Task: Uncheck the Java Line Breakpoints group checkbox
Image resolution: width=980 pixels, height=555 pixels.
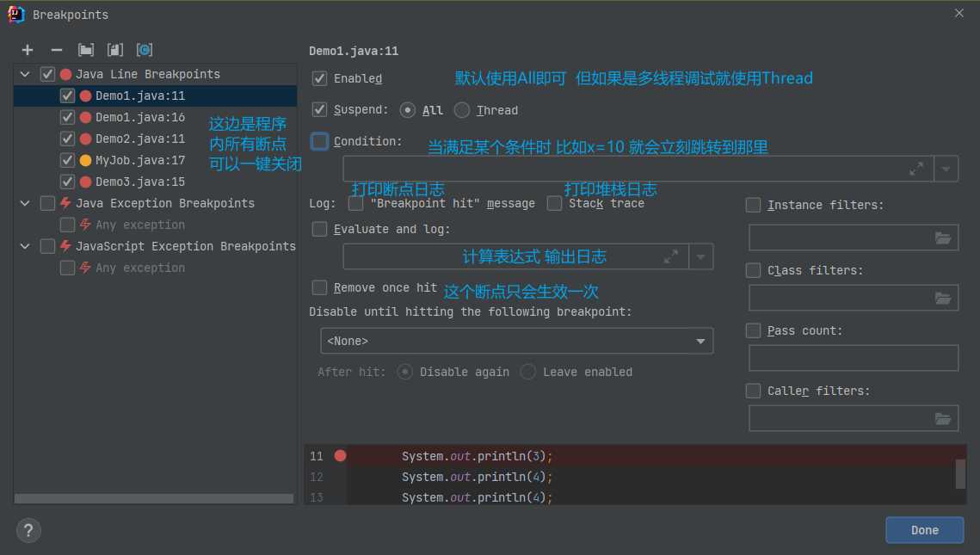Action: [47, 74]
